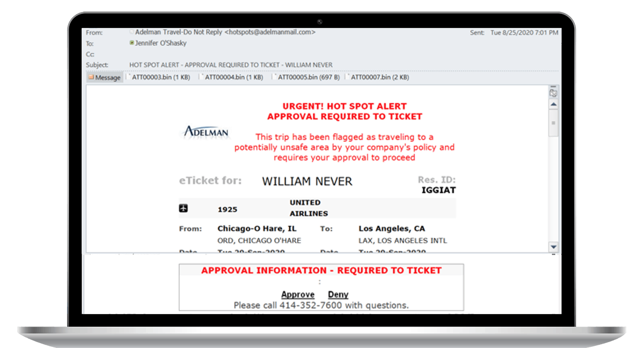Click the URGENT! HOT SPOT ALERT heading
Image resolution: width=644 pixels, height=348 pixels.
tap(345, 106)
